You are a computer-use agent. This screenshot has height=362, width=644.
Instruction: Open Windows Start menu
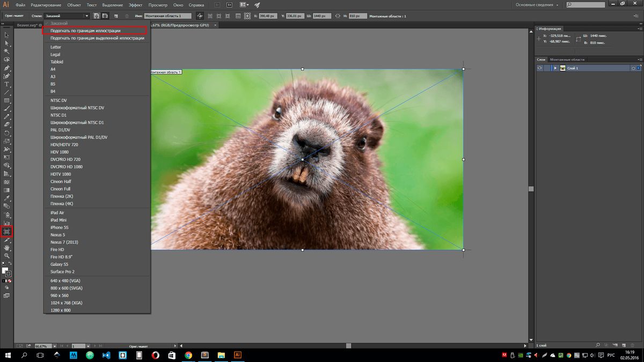8,355
